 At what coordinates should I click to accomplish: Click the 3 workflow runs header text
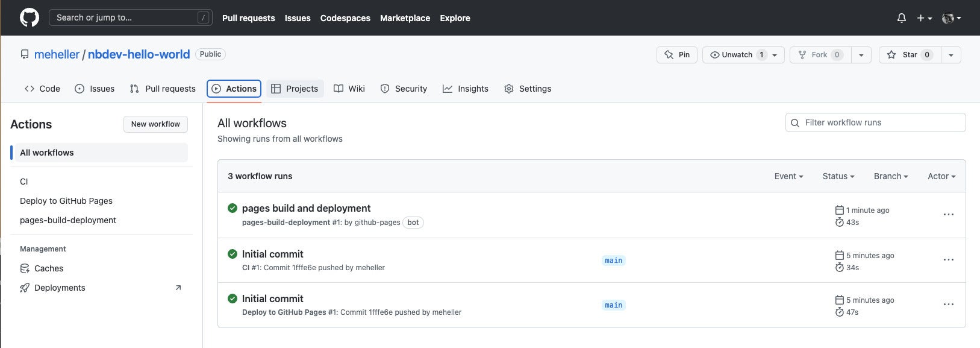pyautogui.click(x=260, y=176)
